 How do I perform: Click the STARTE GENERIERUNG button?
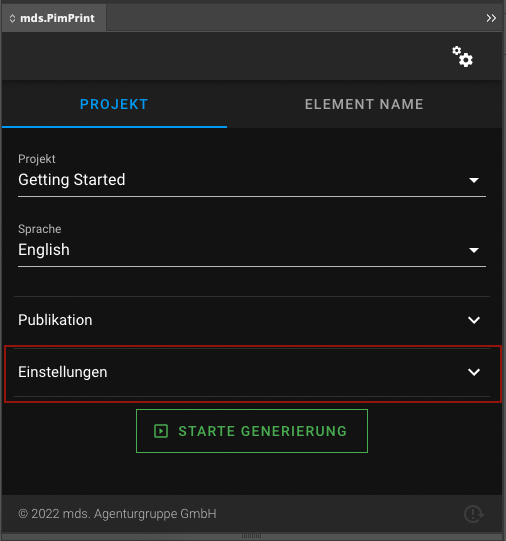pyautogui.click(x=252, y=431)
